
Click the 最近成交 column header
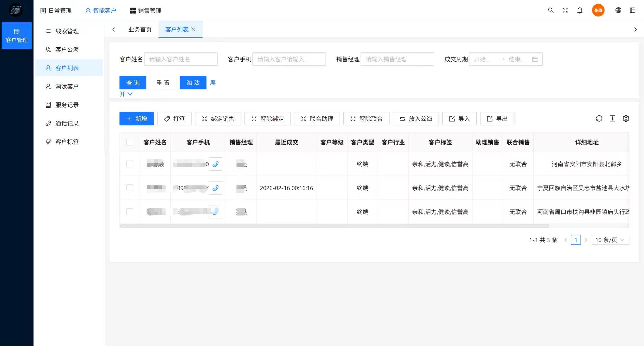pos(286,142)
